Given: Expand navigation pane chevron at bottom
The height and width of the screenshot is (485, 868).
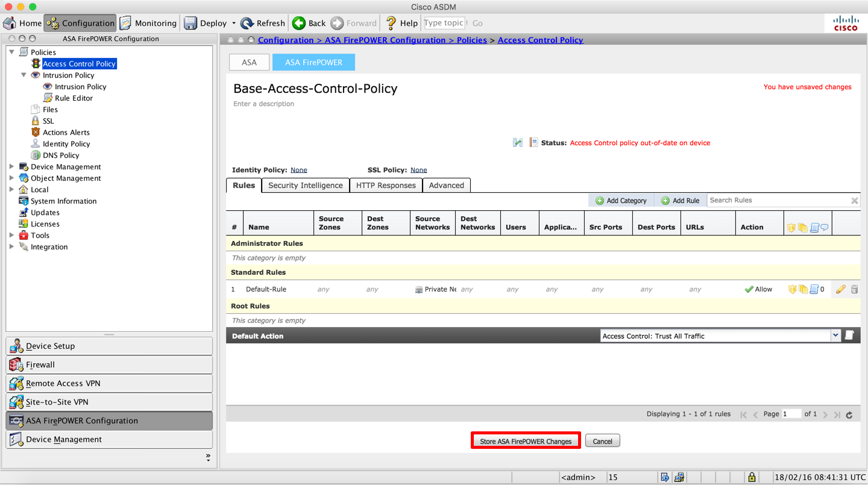Looking at the screenshot, I should click(x=208, y=458).
